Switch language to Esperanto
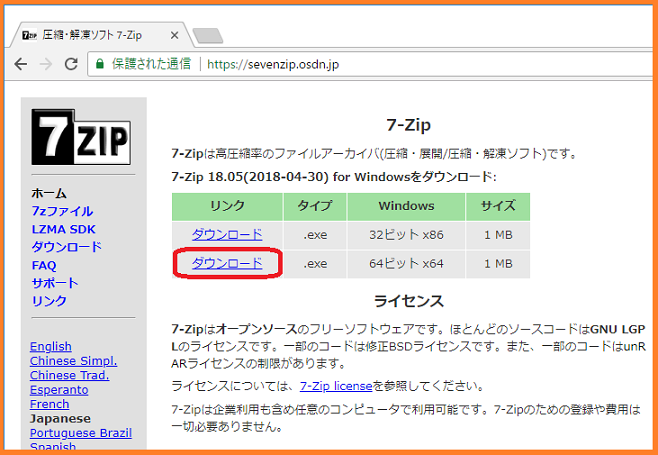Screen dimensions: 658x455 (x=59, y=390)
